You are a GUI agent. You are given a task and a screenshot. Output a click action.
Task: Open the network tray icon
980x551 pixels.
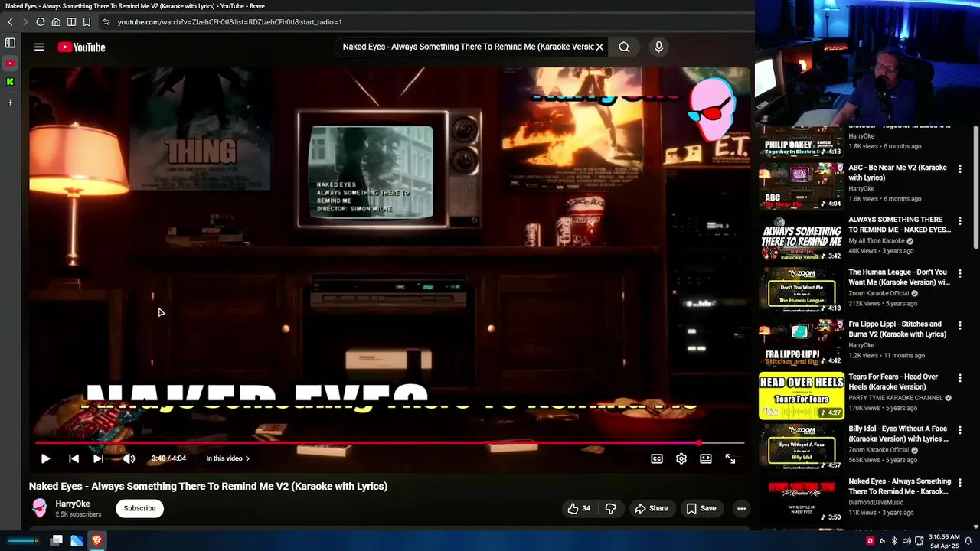tap(920, 541)
